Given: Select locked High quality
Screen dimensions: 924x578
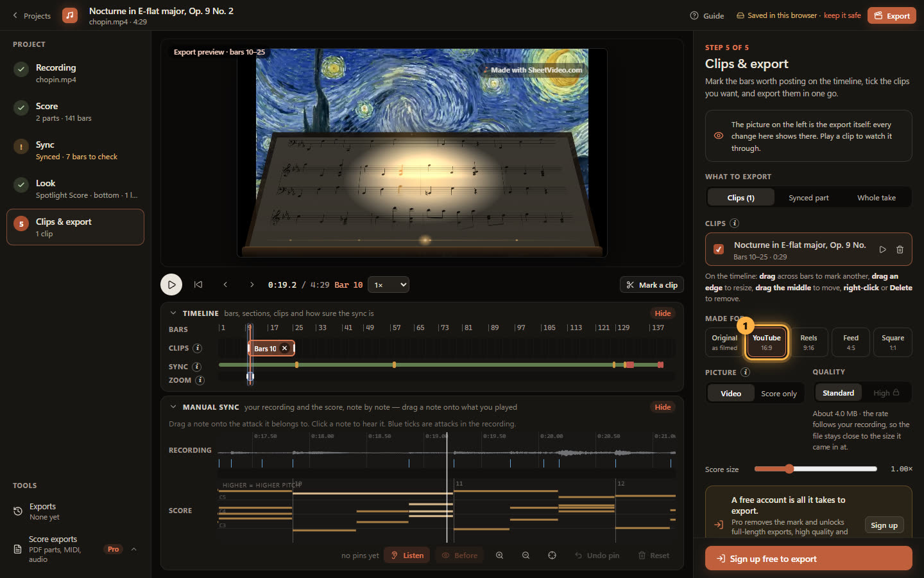Looking at the screenshot, I should 886,393.
